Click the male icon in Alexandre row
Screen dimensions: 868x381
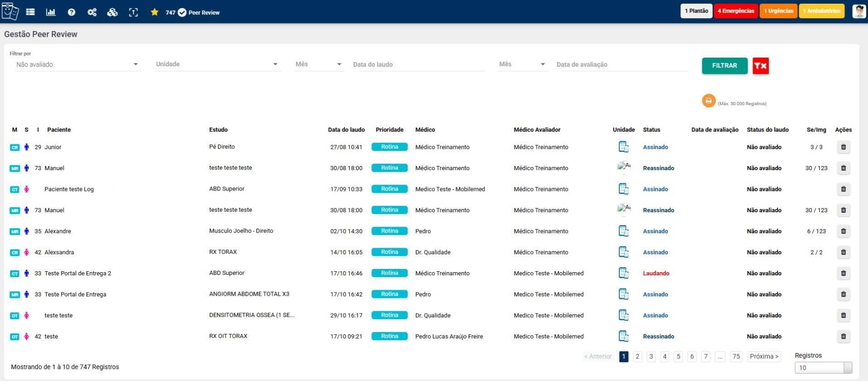coord(27,231)
